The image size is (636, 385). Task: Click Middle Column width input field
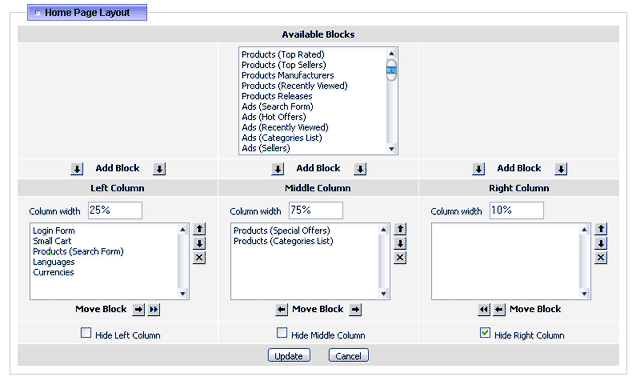coord(316,211)
